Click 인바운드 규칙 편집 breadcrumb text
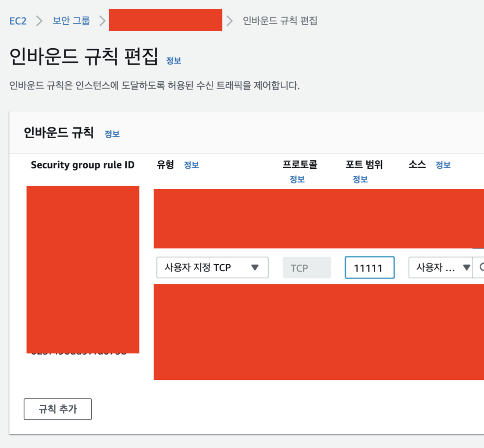Image resolution: width=484 pixels, height=448 pixels. [x=280, y=21]
